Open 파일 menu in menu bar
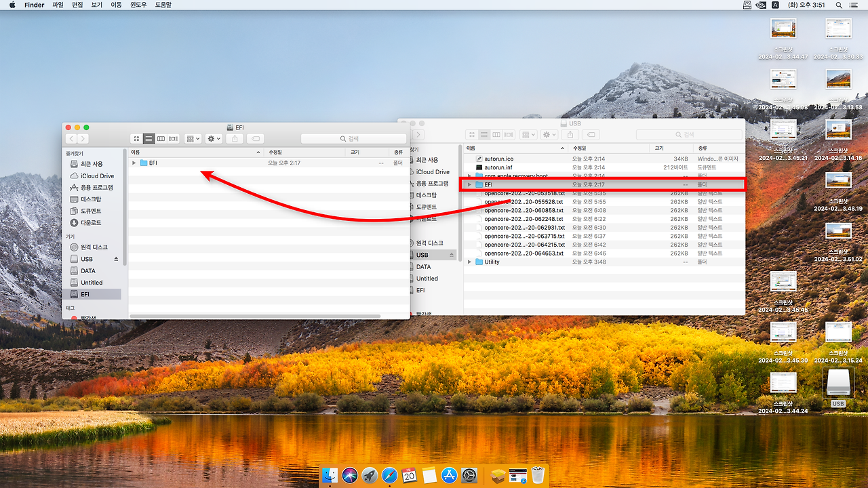This screenshot has height=488, width=868. (58, 5)
